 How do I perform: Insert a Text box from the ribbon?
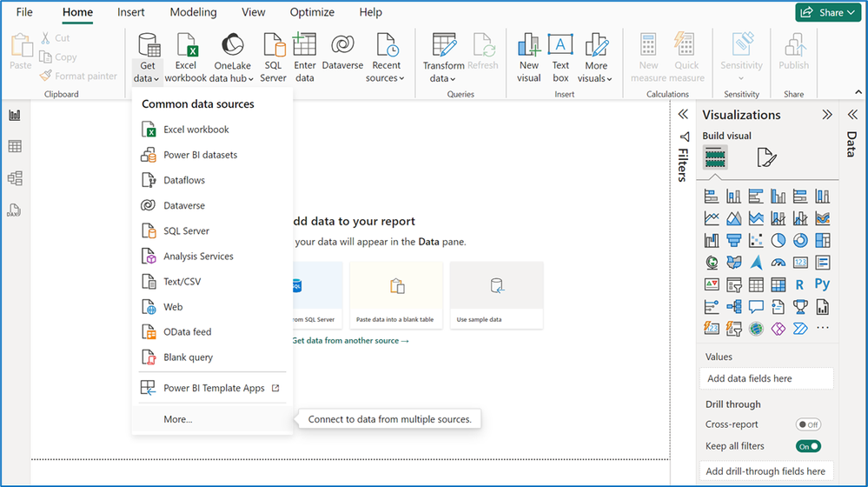point(560,57)
